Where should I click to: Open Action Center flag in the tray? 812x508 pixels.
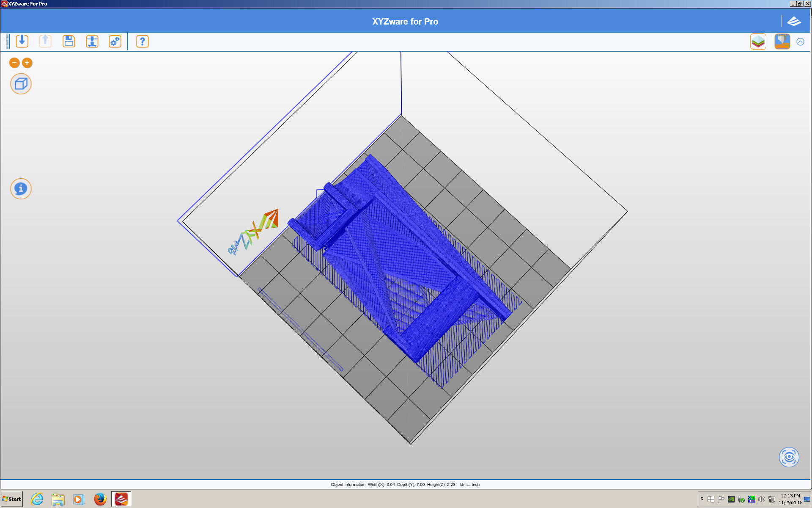pos(721,499)
